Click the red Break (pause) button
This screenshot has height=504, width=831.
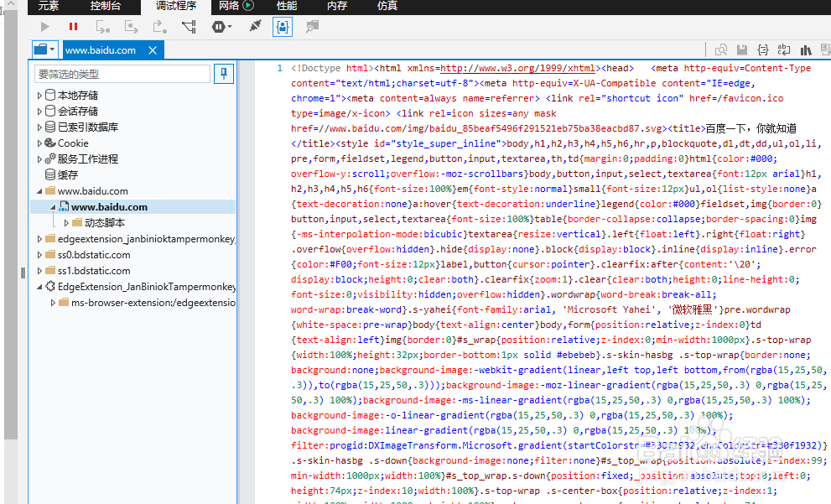click(x=73, y=27)
